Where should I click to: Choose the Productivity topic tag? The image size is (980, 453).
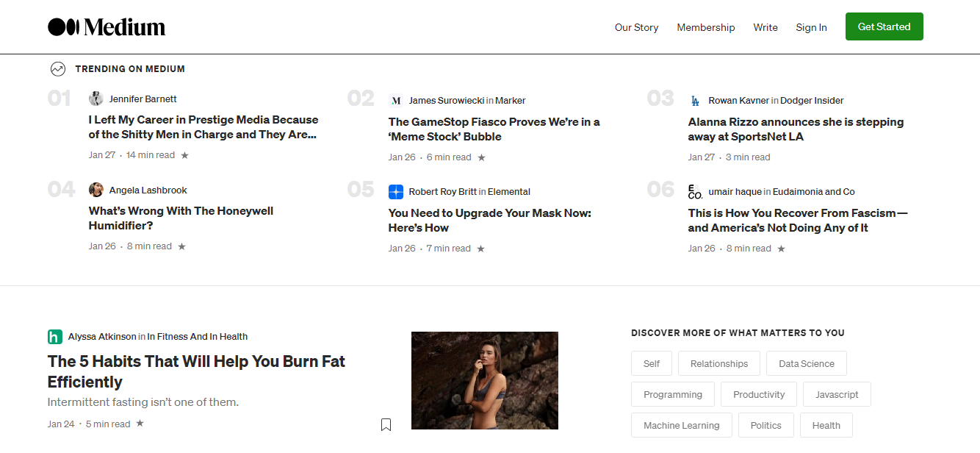(759, 394)
